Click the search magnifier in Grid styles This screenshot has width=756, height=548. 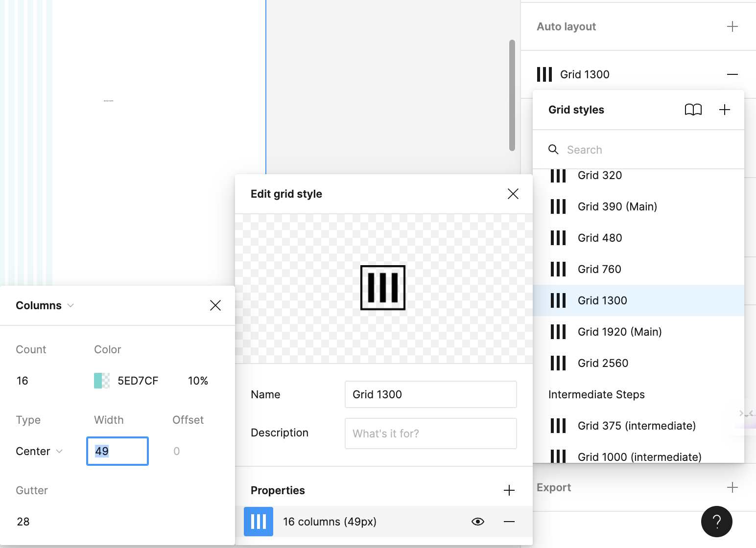click(x=553, y=149)
